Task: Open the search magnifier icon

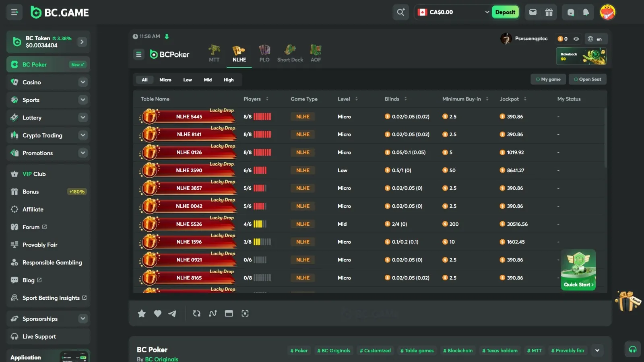Action: click(400, 12)
